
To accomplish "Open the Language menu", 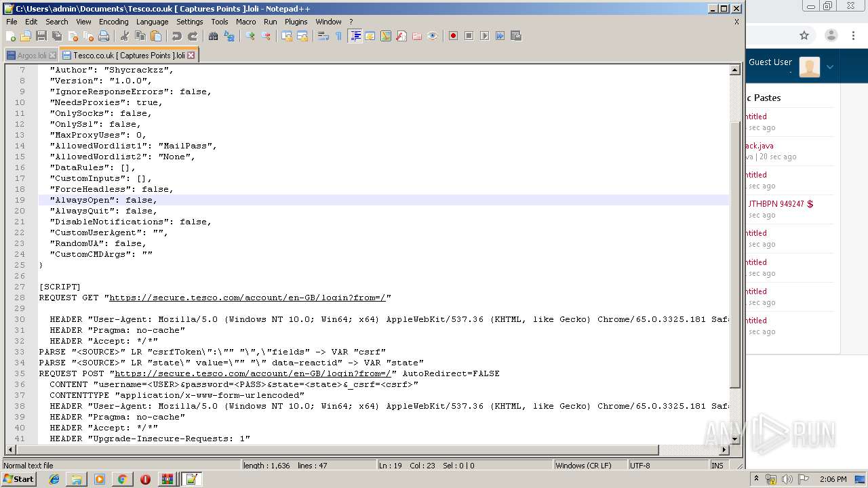I will coord(153,22).
